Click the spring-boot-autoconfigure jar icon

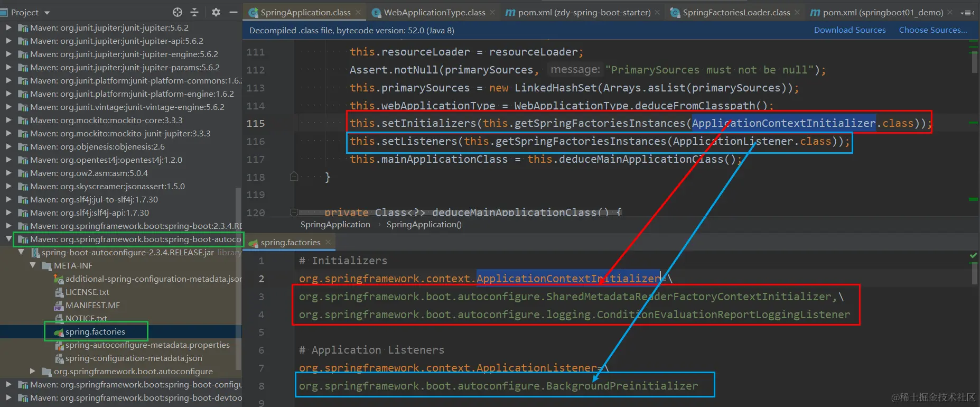click(35, 253)
